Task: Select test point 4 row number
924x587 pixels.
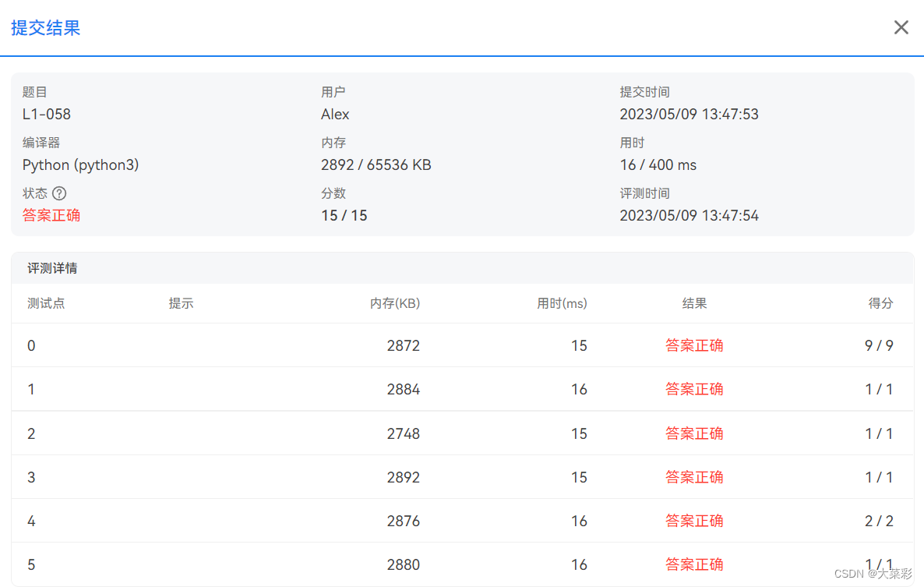Action: click(x=31, y=521)
